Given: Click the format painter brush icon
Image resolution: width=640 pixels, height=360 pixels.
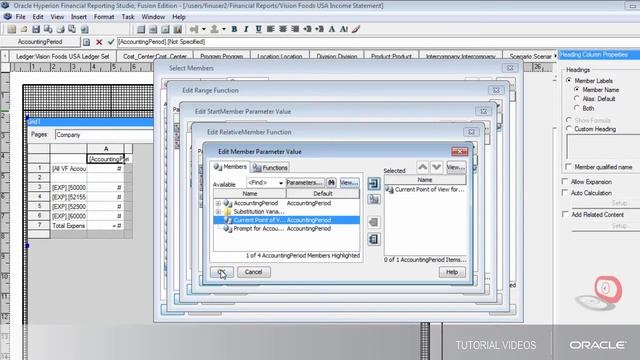Looking at the screenshot, I should (356, 29).
